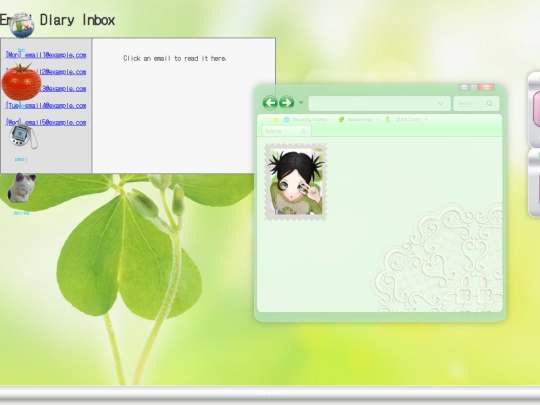The image size is (540, 405).
Task: Click the Search input field
Action: pyautogui.click(x=477, y=103)
